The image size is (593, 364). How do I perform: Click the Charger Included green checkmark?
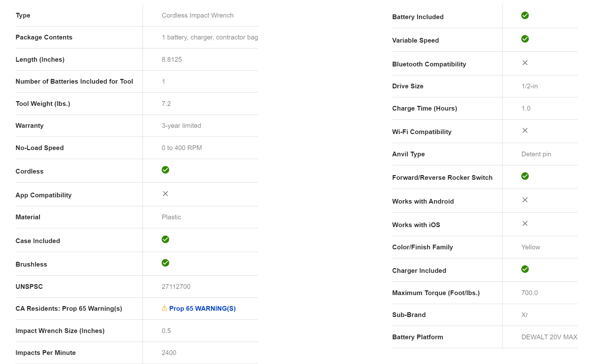pos(525,269)
